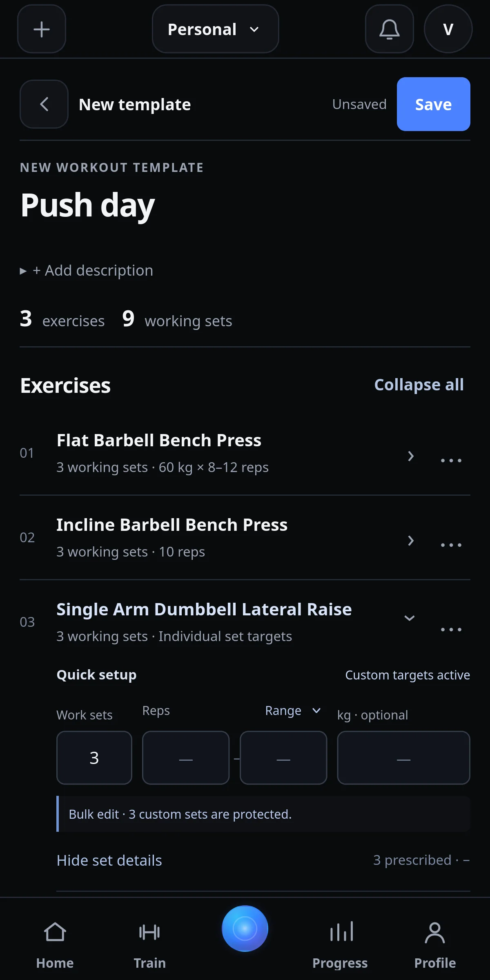Go to Train tab
The width and height of the screenshot is (490, 980).
point(150,945)
